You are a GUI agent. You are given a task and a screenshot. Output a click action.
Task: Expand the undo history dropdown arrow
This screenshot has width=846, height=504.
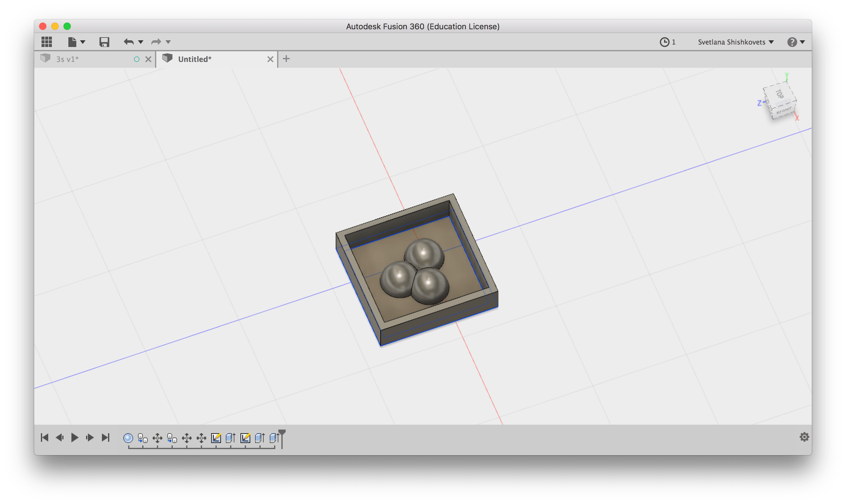(141, 42)
